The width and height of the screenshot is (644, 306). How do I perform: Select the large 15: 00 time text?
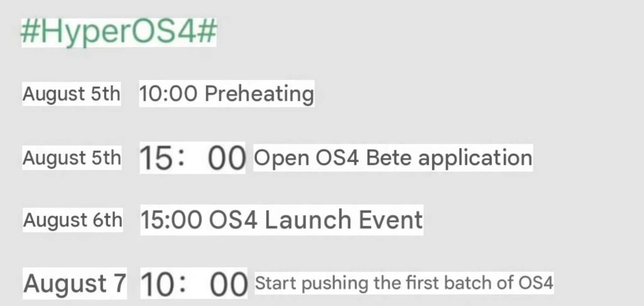pos(193,158)
